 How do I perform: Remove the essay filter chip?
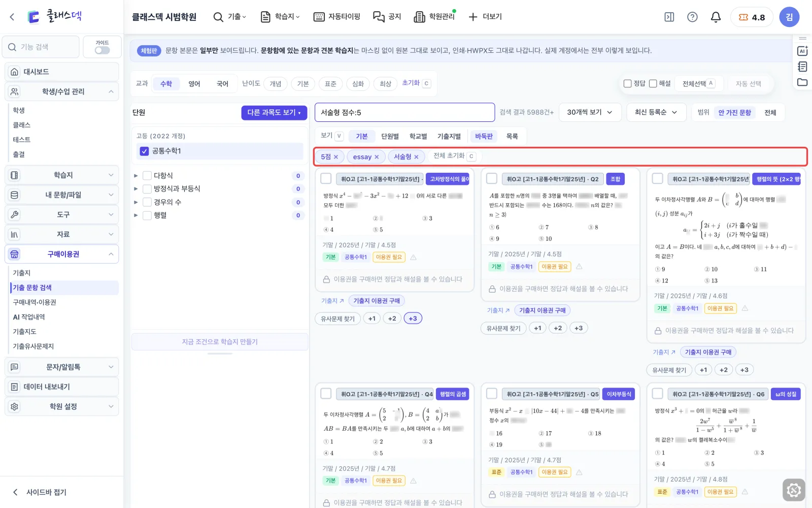click(x=377, y=157)
